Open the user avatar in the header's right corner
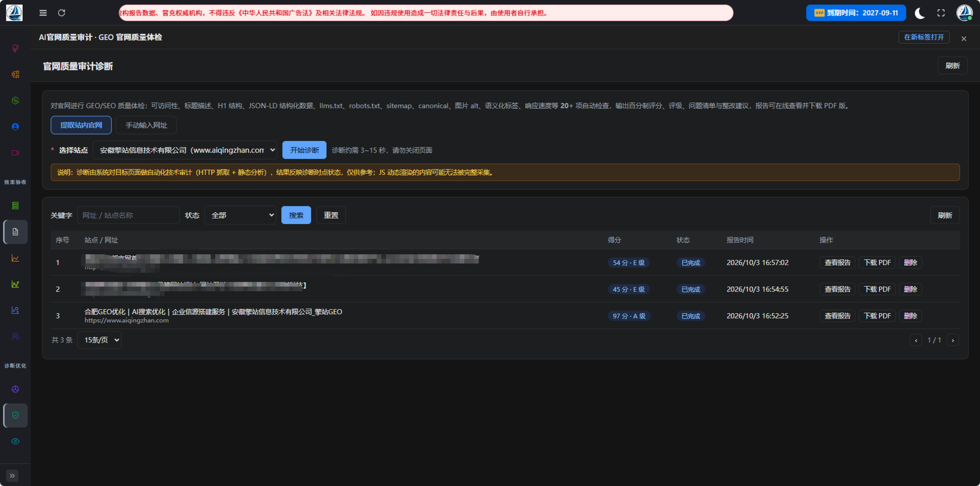Viewport: 980px width, 486px height. [x=964, y=13]
